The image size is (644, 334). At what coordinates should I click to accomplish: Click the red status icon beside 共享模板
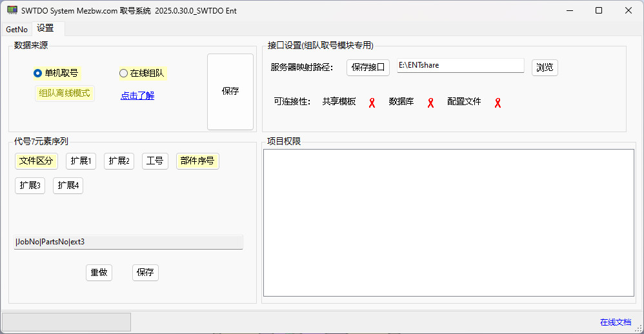pos(372,103)
